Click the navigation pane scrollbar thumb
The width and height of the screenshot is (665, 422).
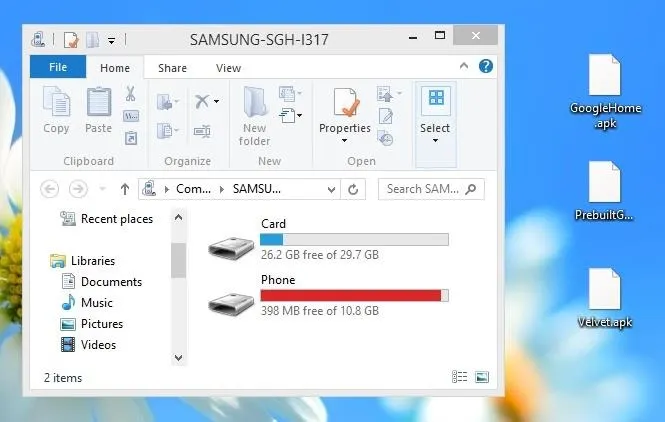pyautogui.click(x=179, y=260)
